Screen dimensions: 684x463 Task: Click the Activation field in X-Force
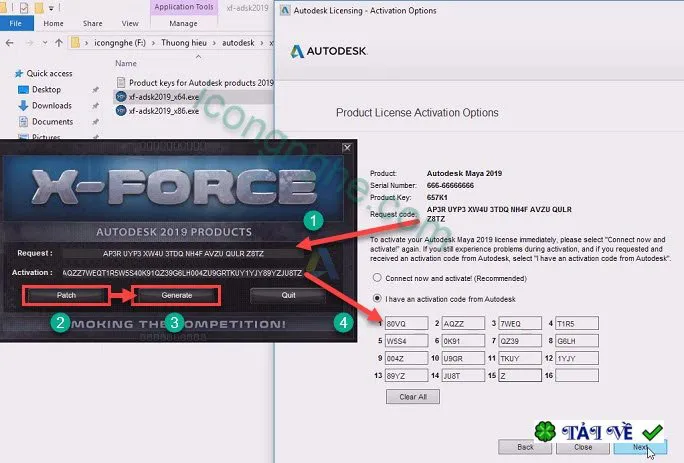pyautogui.click(x=182, y=273)
